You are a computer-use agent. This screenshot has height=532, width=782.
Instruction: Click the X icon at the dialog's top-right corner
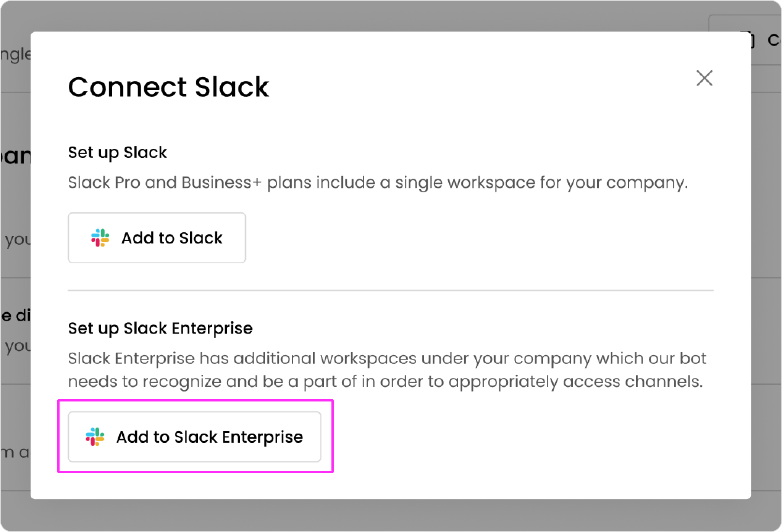704,79
